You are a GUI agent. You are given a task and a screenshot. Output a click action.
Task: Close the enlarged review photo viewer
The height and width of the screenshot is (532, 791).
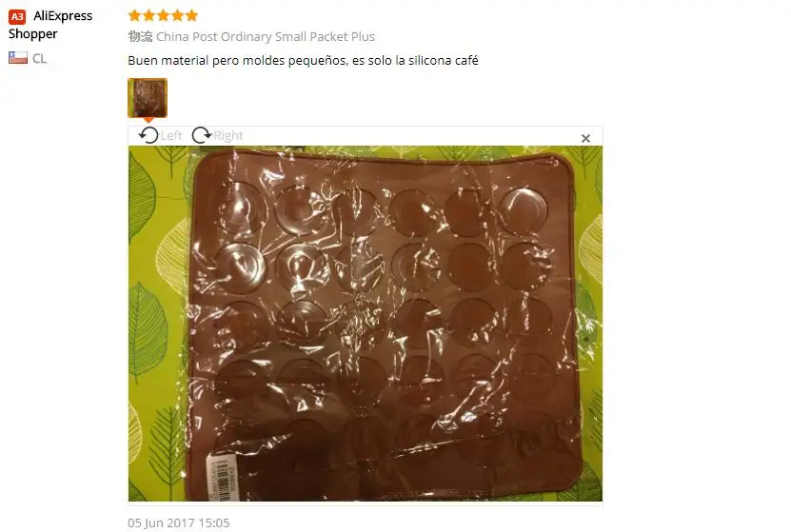[585, 138]
